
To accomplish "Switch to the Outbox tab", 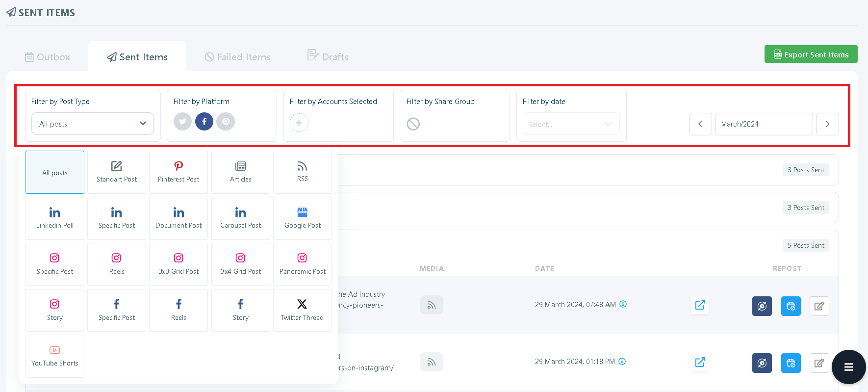I will [48, 57].
